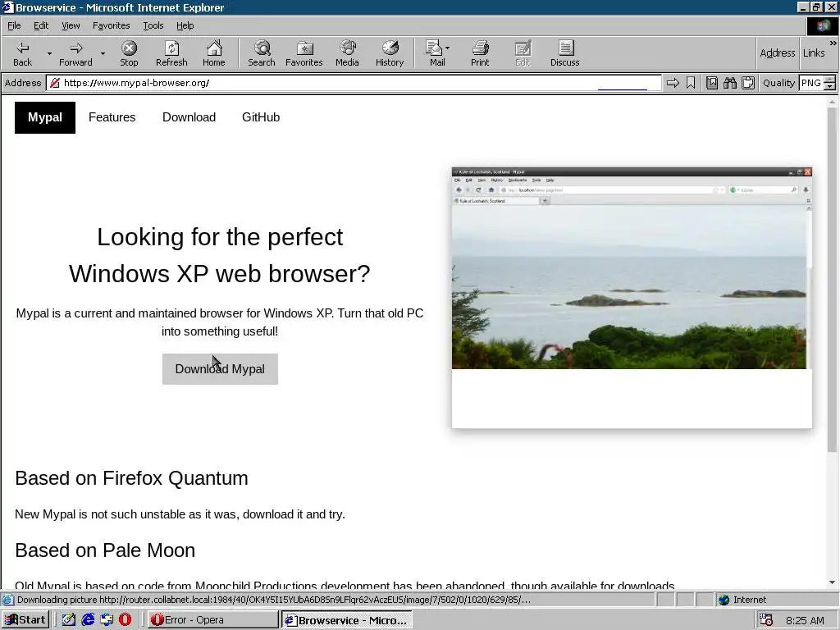Open the Search pane
The height and width of the screenshot is (630, 840).
pyautogui.click(x=262, y=53)
